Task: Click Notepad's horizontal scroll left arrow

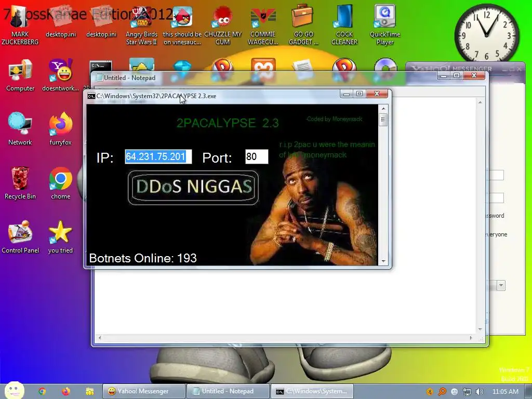Action: pos(99,338)
